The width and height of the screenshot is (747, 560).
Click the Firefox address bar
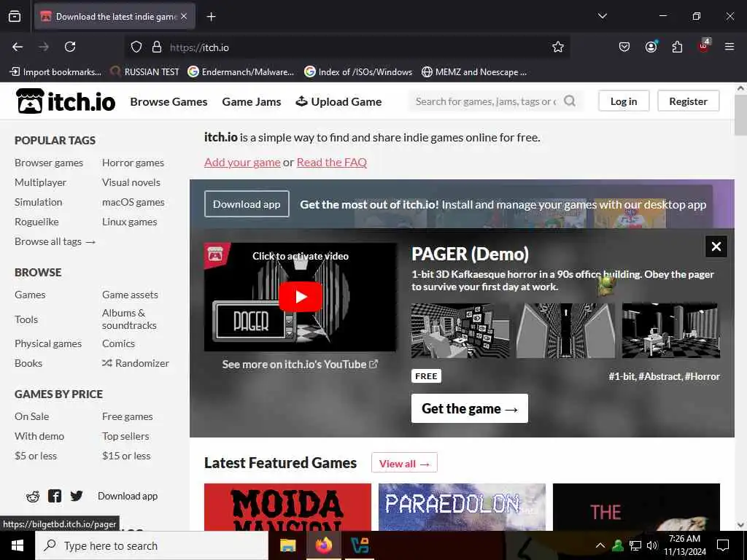point(348,47)
